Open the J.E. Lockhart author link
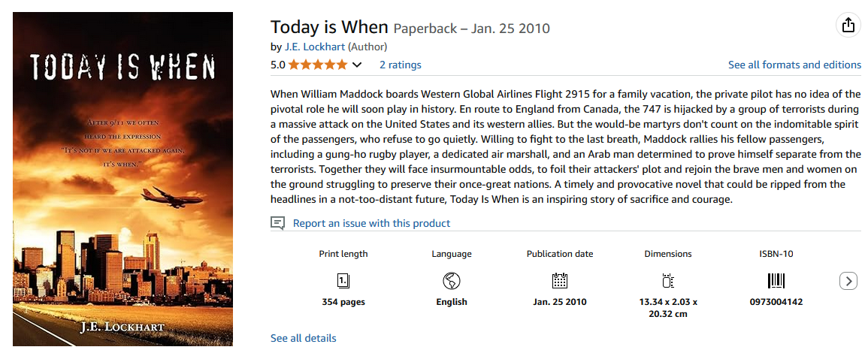This screenshot has width=868, height=359. 315,47
